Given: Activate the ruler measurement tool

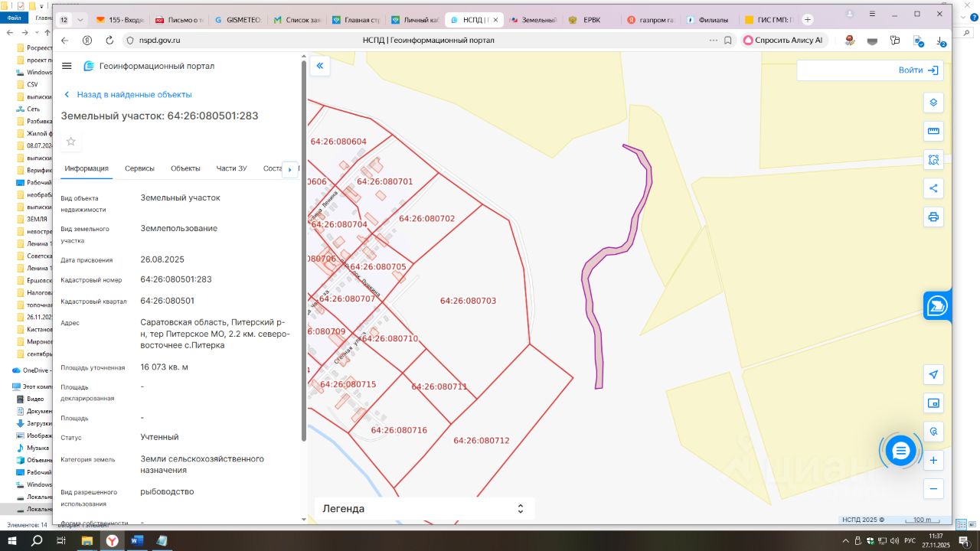Looking at the screenshot, I should click(x=933, y=131).
